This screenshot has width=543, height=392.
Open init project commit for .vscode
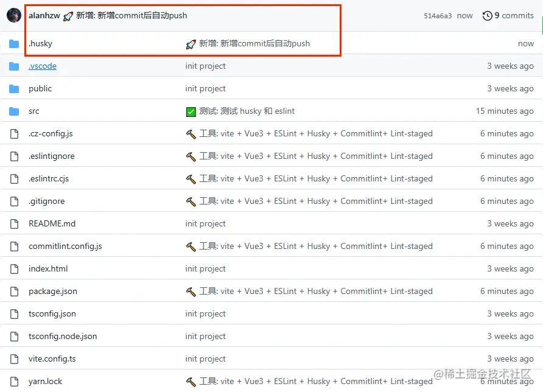[205, 66]
